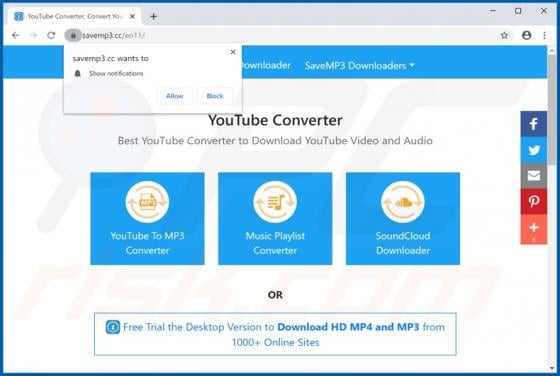
Task: Share the page on Pinterest
Action: tap(534, 201)
